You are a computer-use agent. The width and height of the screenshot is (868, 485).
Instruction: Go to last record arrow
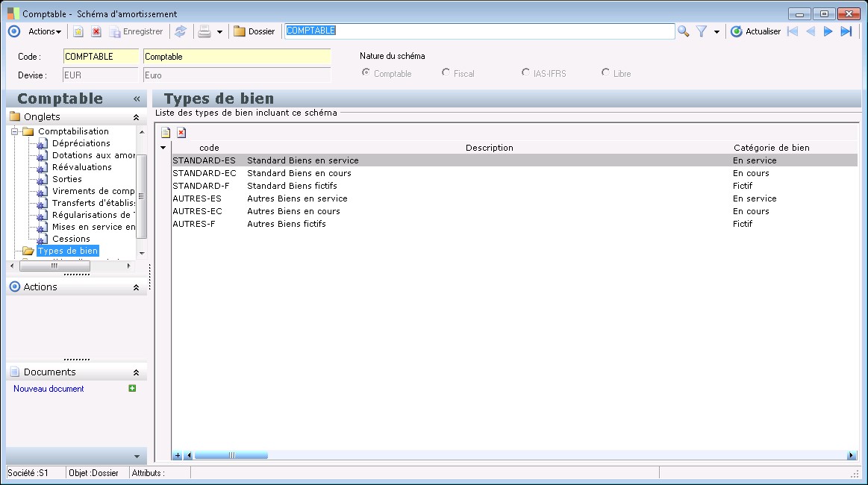pos(846,31)
